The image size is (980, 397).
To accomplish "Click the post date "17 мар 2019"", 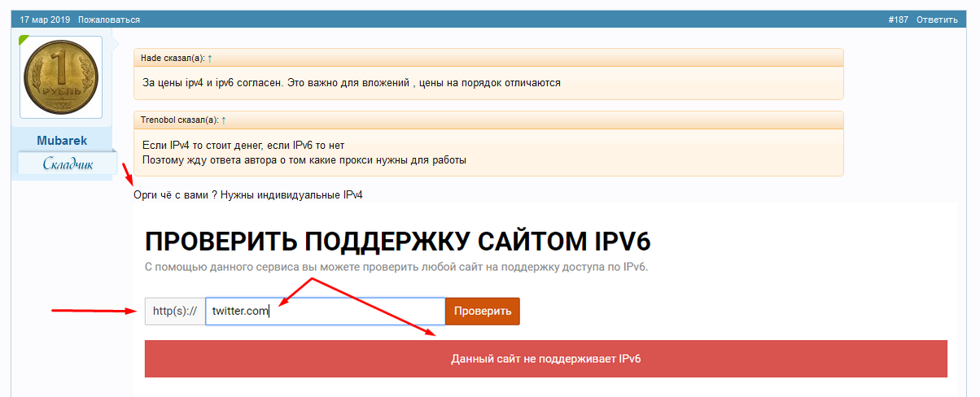I will [45, 20].
